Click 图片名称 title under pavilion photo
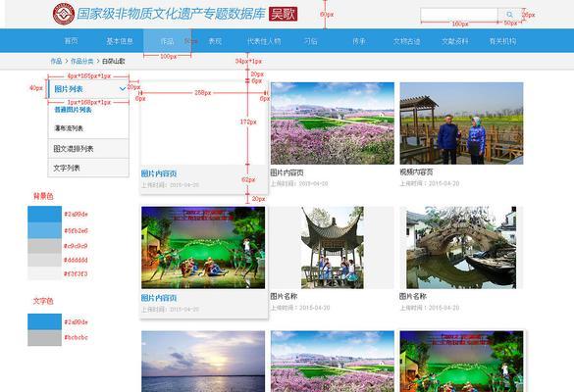 pyautogui.click(x=284, y=296)
